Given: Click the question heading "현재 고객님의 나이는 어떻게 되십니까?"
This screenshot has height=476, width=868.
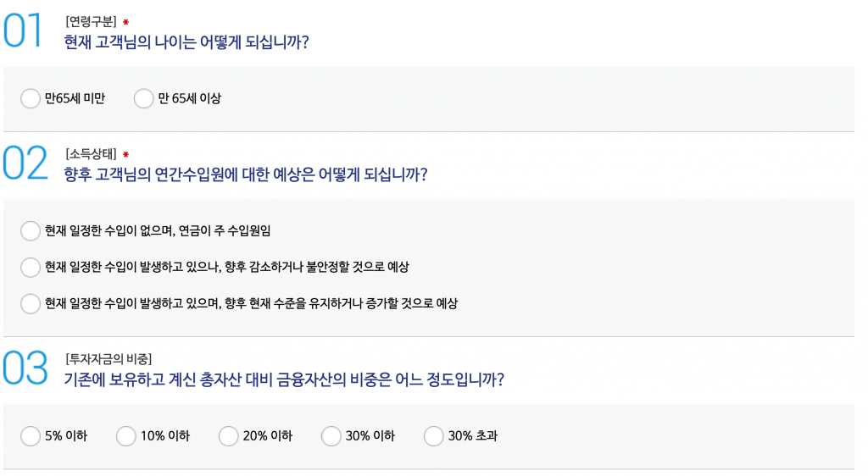Looking at the screenshot, I should [186, 42].
